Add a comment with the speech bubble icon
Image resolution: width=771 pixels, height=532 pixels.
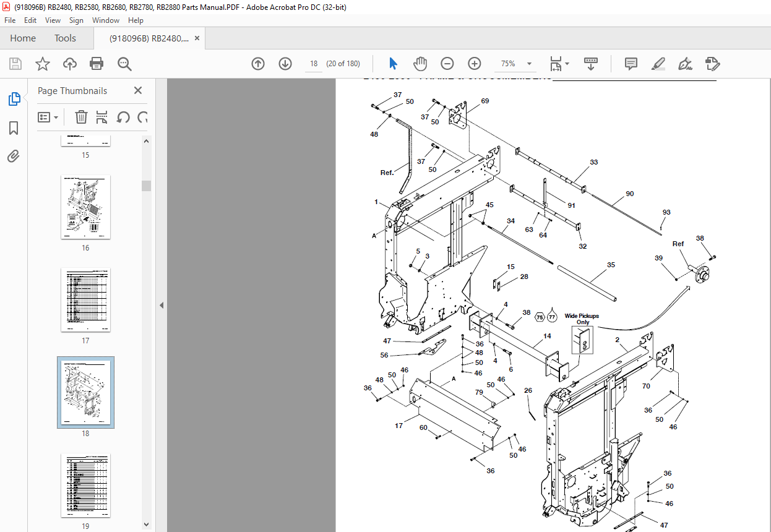(x=631, y=64)
